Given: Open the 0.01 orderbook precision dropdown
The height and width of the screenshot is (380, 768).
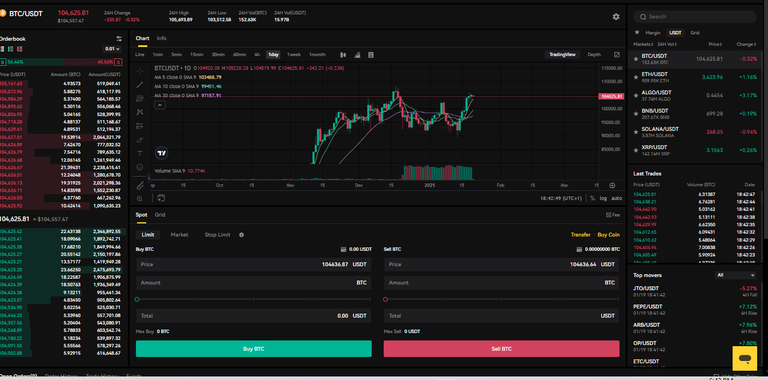Looking at the screenshot, I should pyautogui.click(x=112, y=49).
